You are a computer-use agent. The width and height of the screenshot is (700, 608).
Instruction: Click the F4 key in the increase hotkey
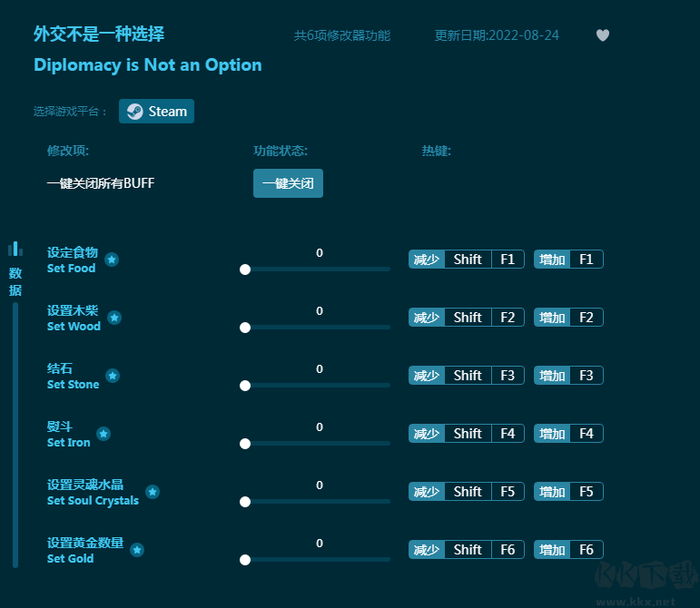[587, 434]
